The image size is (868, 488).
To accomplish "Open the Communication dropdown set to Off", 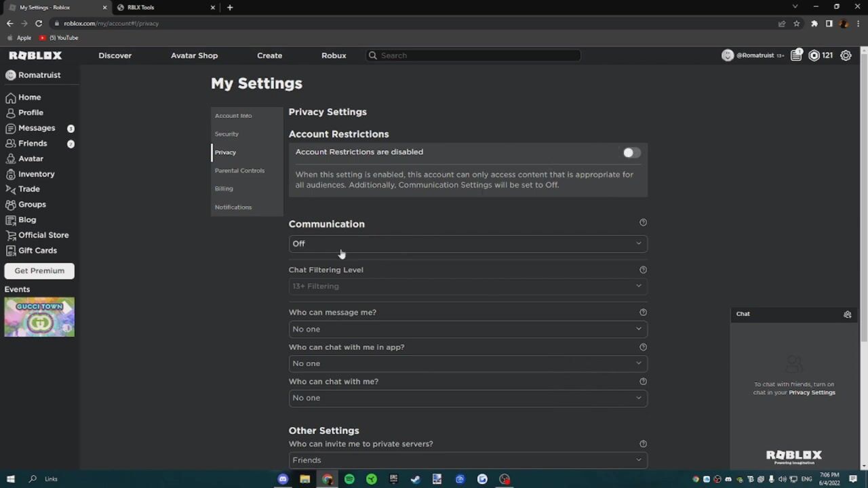I will tap(468, 244).
